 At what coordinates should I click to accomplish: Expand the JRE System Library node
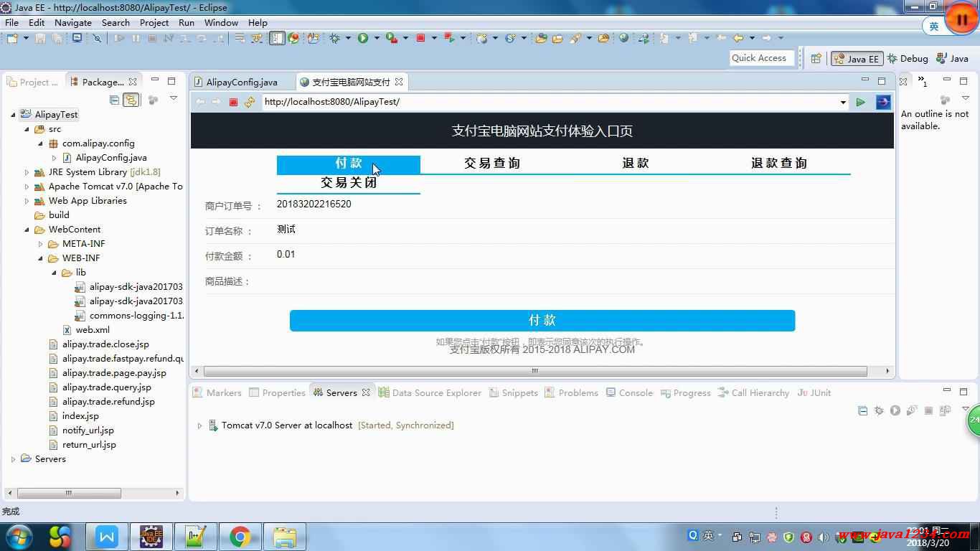pos(27,172)
